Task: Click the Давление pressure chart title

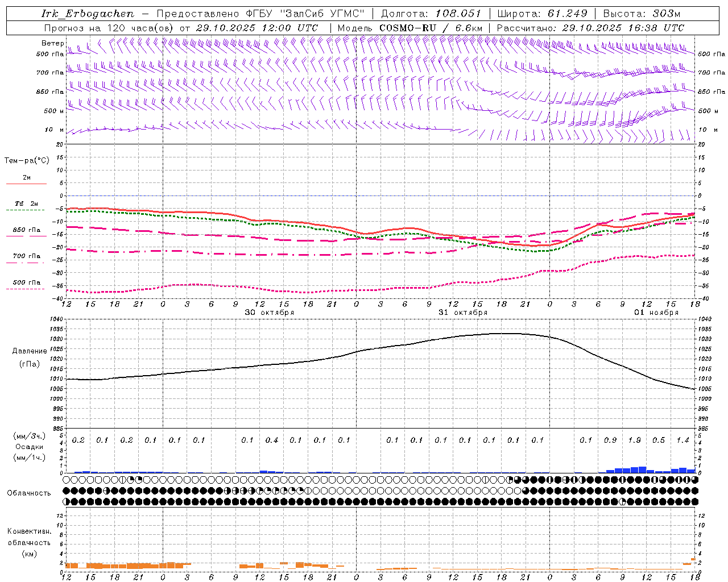Action: tap(29, 351)
